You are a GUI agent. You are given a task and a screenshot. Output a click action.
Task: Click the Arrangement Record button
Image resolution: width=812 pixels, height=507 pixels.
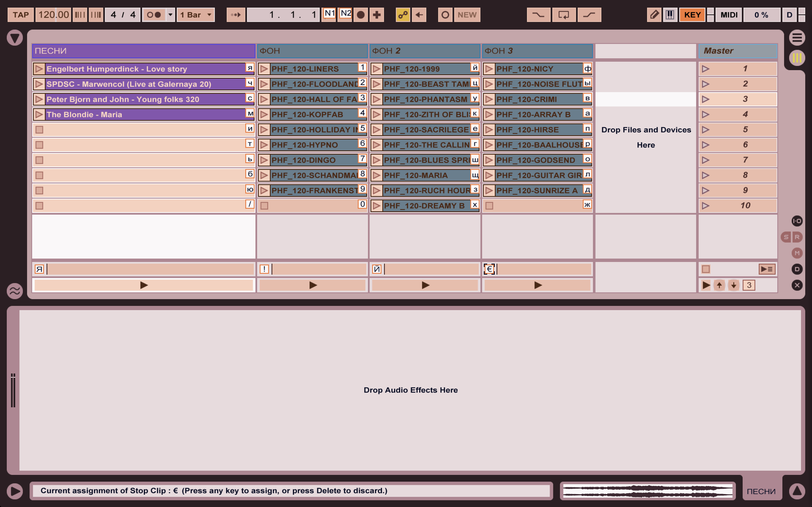coord(361,15)
